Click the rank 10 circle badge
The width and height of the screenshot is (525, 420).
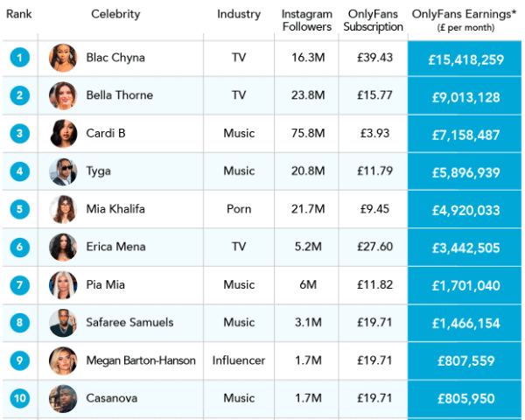click(x=20, y=399)
